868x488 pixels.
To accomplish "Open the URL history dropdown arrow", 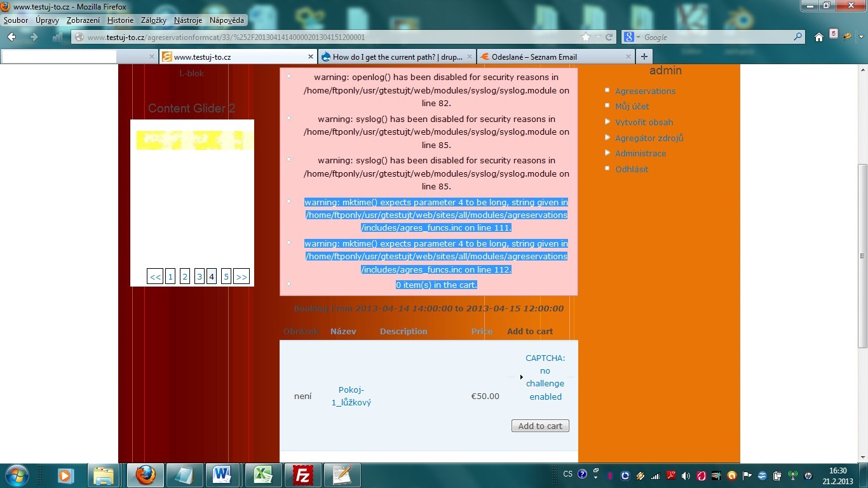I will (x=598, y=37).
